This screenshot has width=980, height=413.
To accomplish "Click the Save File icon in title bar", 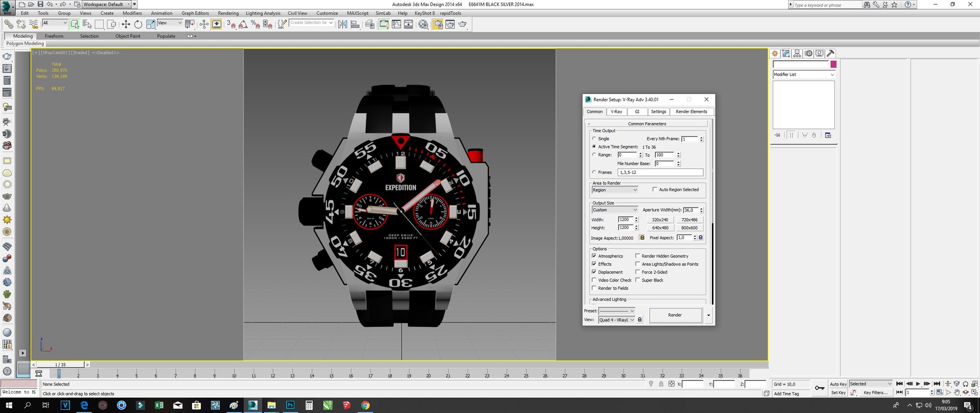I will (40, 4).
